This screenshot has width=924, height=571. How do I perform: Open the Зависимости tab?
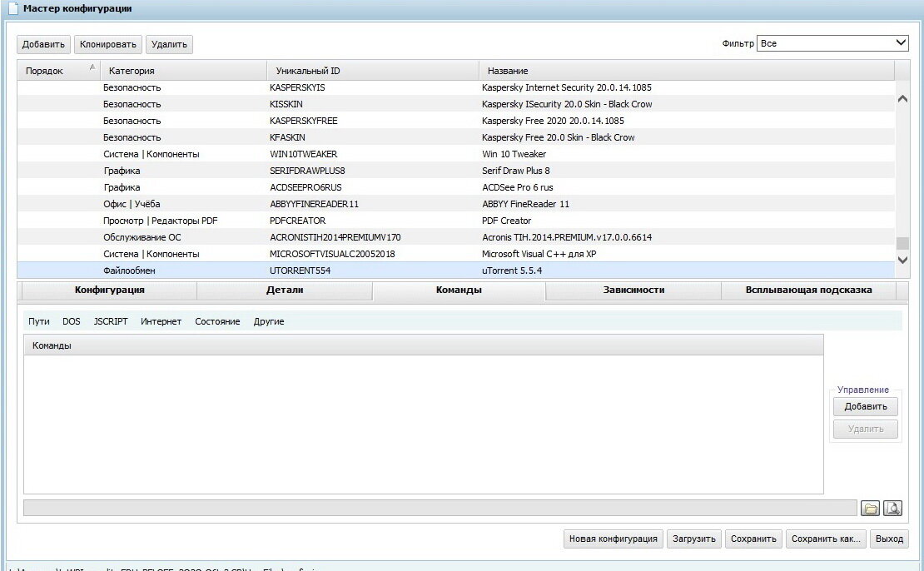pyautogui.click(x=633, y=290)
